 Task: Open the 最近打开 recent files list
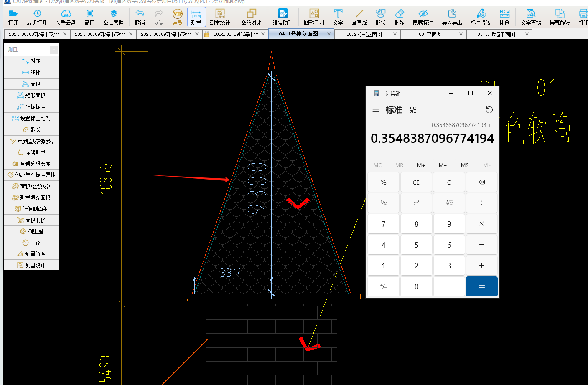(x=37, y=18)
